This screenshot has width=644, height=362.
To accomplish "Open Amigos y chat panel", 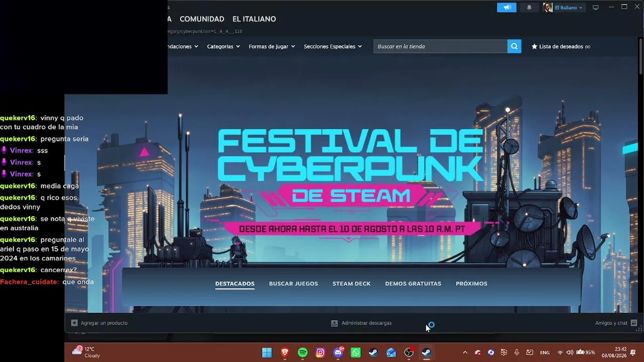I will (616, 323).
